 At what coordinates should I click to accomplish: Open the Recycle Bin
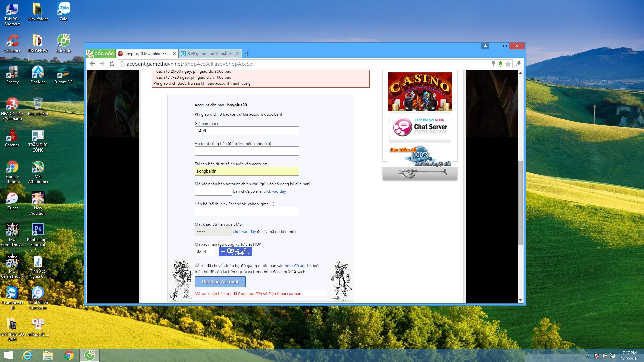point(38,107)
